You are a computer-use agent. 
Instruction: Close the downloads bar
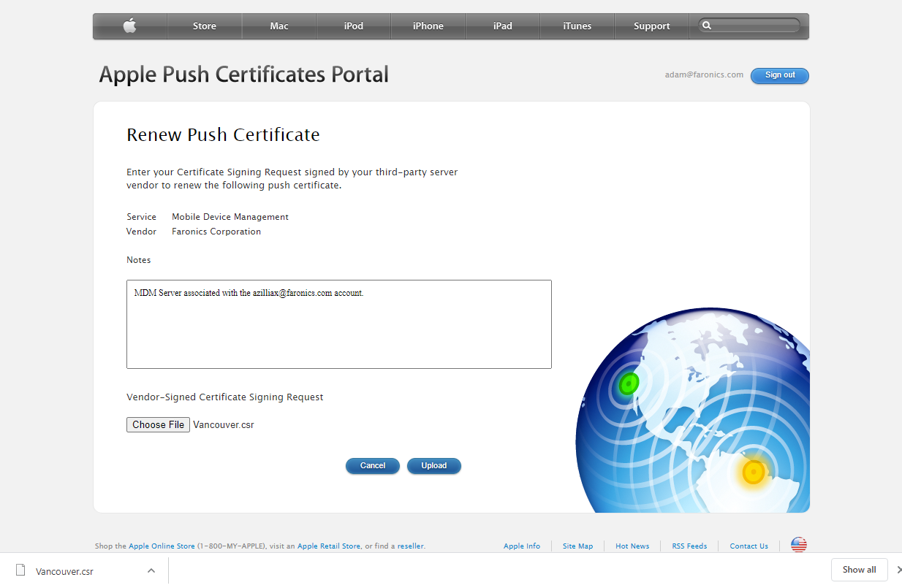[898, 570]
